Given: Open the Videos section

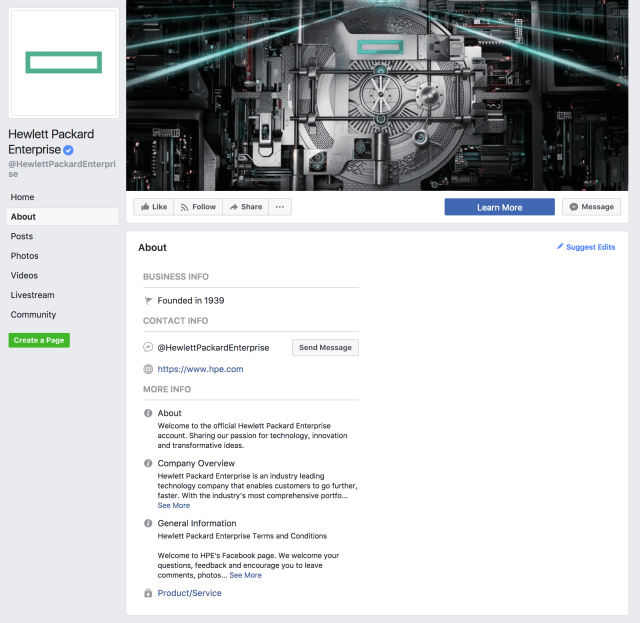Looking at the screenshot, I should pos(24,276).
